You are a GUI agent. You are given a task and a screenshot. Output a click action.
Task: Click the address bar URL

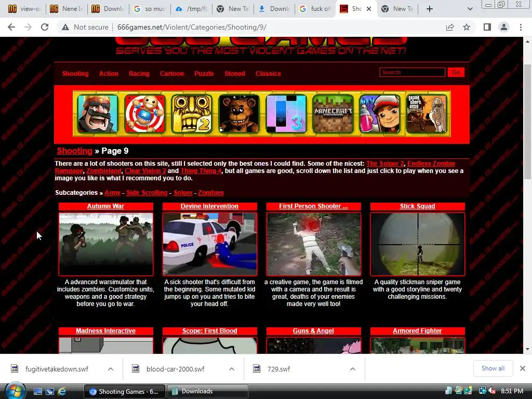(192, 27)
